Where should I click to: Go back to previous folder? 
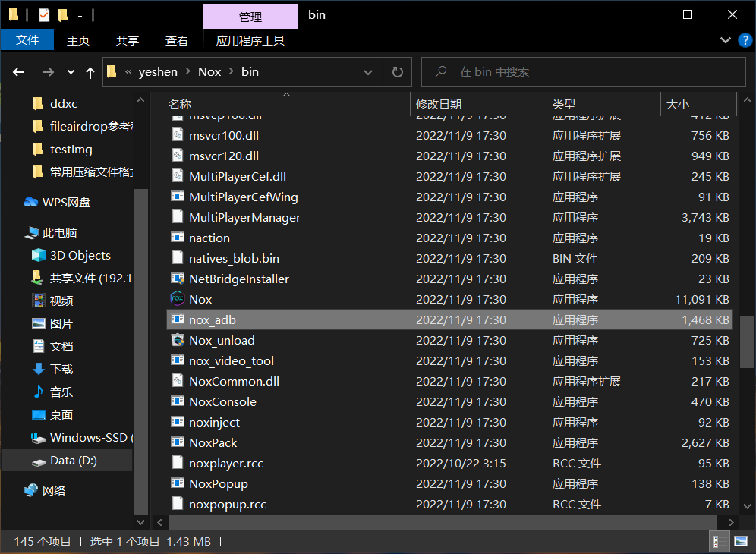point(18,72)
